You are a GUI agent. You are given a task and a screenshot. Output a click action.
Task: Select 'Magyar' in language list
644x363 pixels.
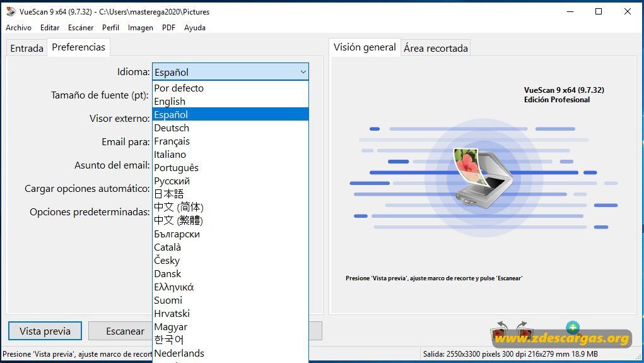point(230,326)
